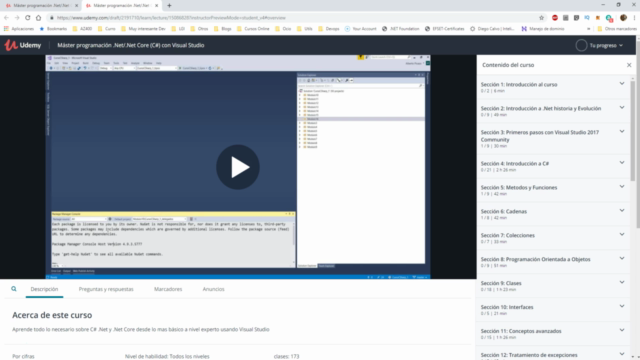
Task: Click the address bar URL
Action: tap(171, 18)
